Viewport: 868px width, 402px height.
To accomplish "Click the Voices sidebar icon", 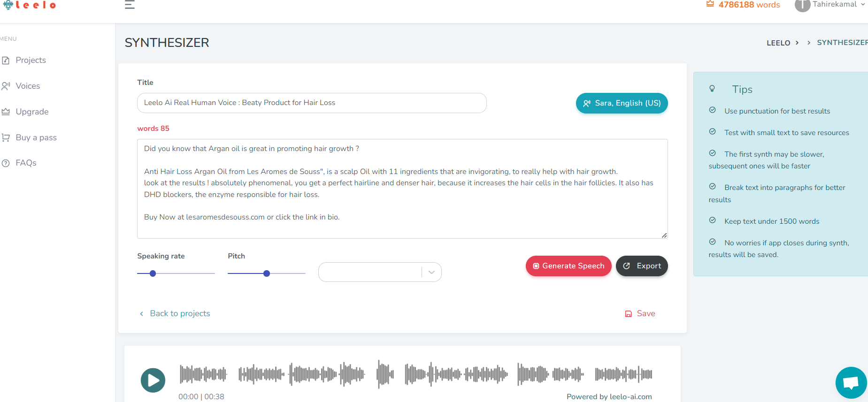I will click(6, 86).
